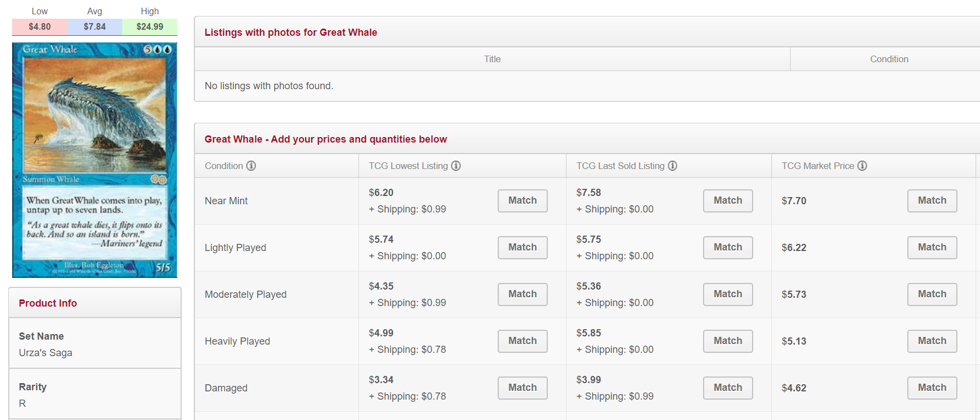This screenshot has width=980, height=420.
Task: Click the red Low price $4.80 box
Action: coord(40,26)
